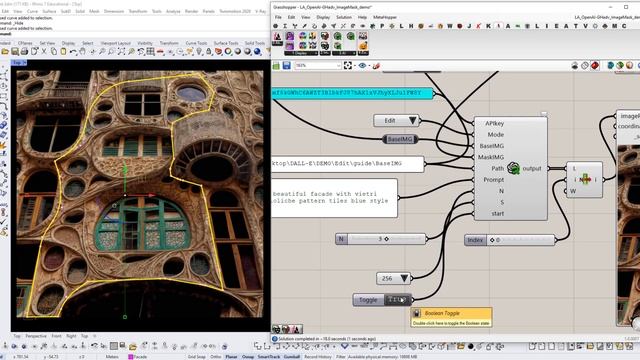This screenshot has height=360, width=640.
Task: Select the Pan hand tool in Rhino
Action: pyautogui.click(x=82, y=52)
